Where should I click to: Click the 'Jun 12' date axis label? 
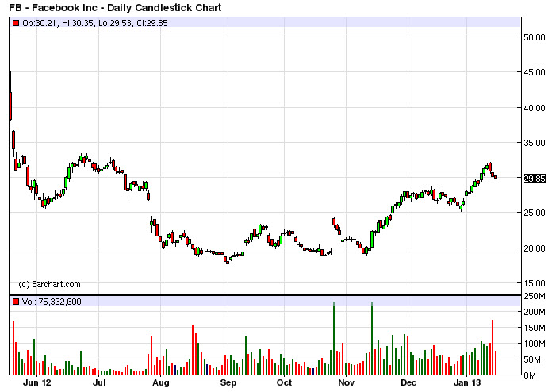37,382
